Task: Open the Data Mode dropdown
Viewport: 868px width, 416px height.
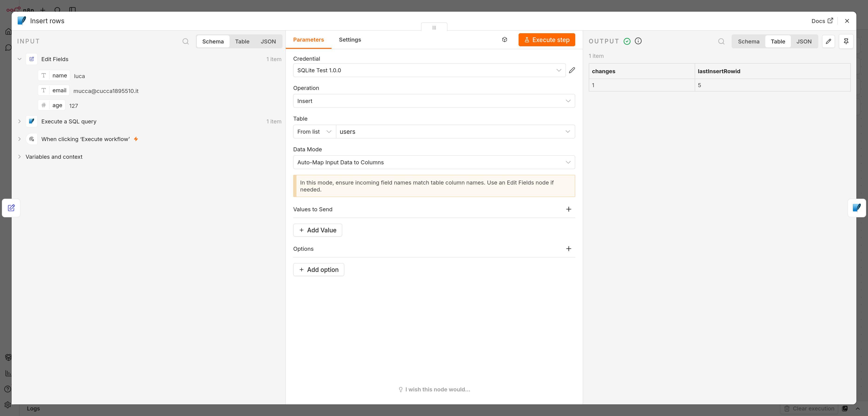Action: point(434,162)
